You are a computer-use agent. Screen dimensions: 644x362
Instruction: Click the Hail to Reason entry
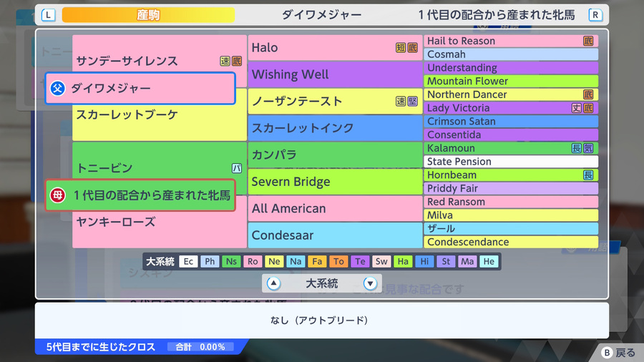pos(511,41)
